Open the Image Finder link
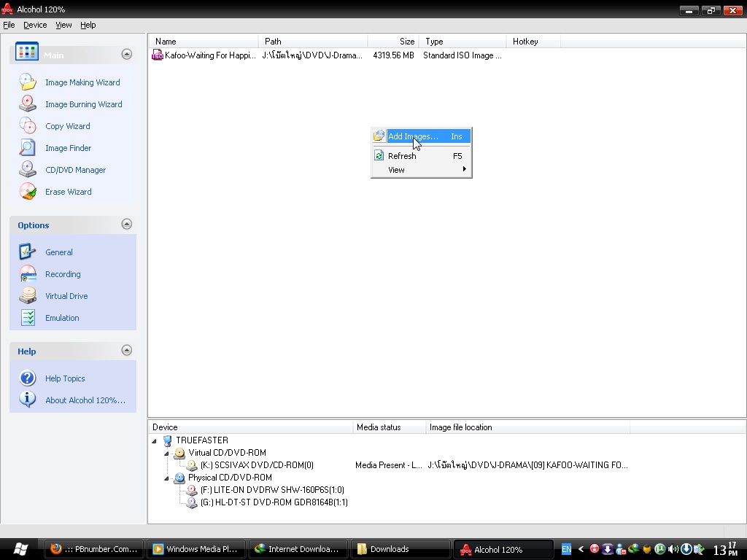 pos(68,148)
